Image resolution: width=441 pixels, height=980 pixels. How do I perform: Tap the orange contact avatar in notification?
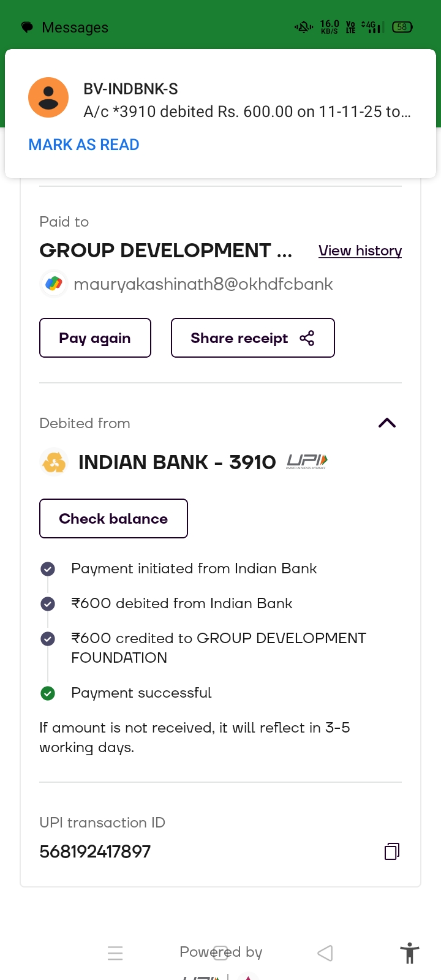pos(48,97)
